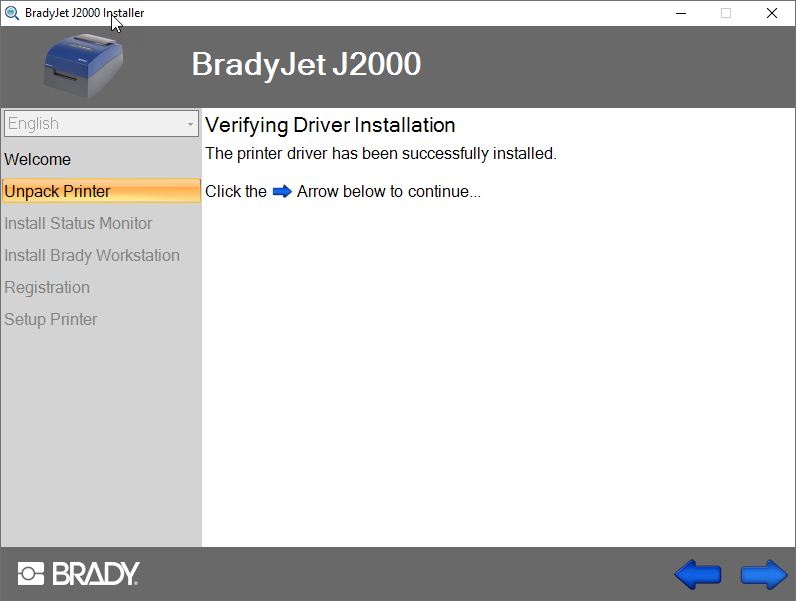Click the Brady logo in footer
Screen dimensions: 796x601
pos(79,574)
